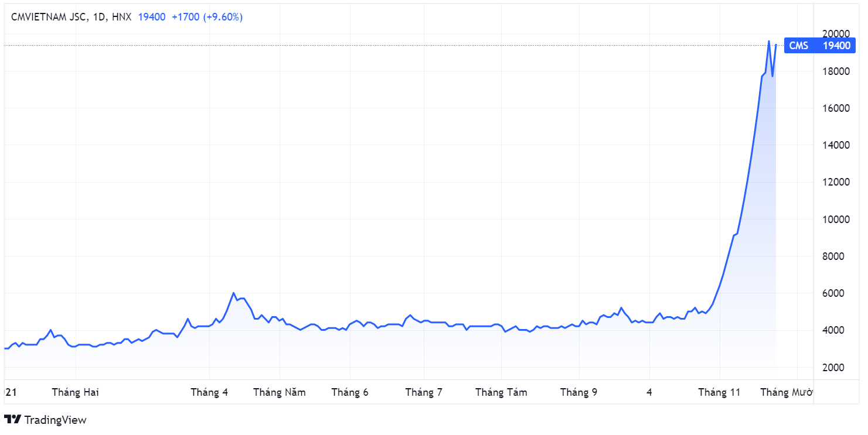Select the 1D interval label

coord(99,18)
